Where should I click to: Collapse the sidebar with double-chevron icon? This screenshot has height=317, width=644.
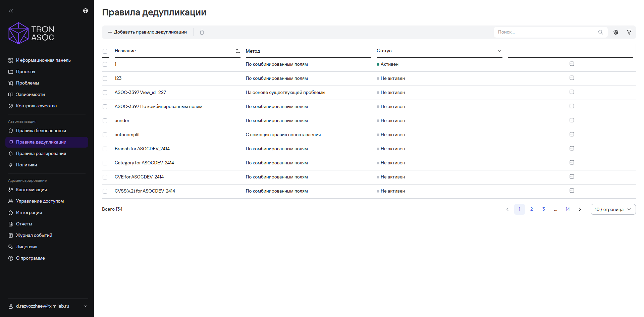11,11
